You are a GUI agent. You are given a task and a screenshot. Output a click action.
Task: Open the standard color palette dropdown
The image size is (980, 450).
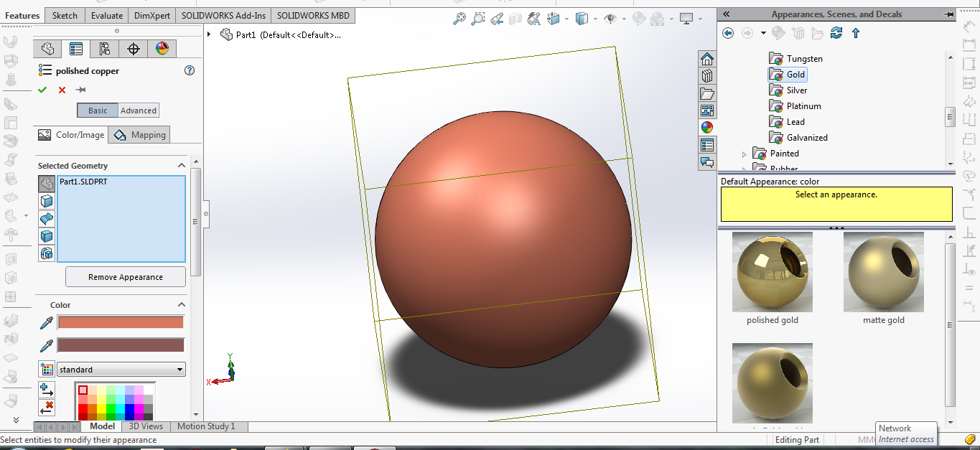[x=121, y=369]
